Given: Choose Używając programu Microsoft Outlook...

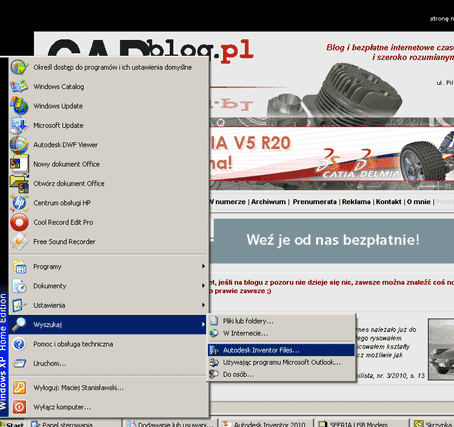Looking at the screenshot, I should pos(282,362).
